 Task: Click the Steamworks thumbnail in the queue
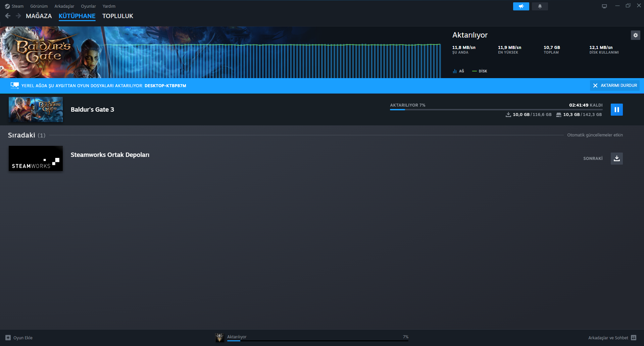pyautogui.click(x=36, y=159)
